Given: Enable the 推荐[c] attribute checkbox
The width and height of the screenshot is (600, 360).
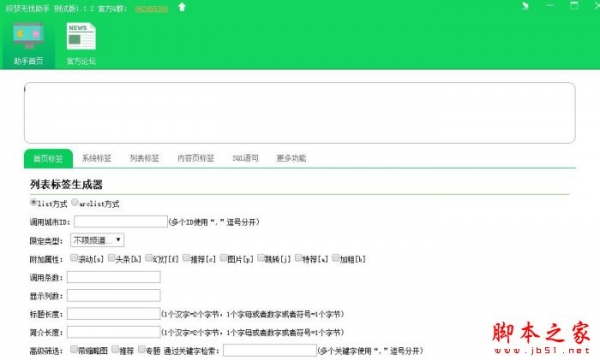Looking at the screenshot, I should (x=186, y=258).
